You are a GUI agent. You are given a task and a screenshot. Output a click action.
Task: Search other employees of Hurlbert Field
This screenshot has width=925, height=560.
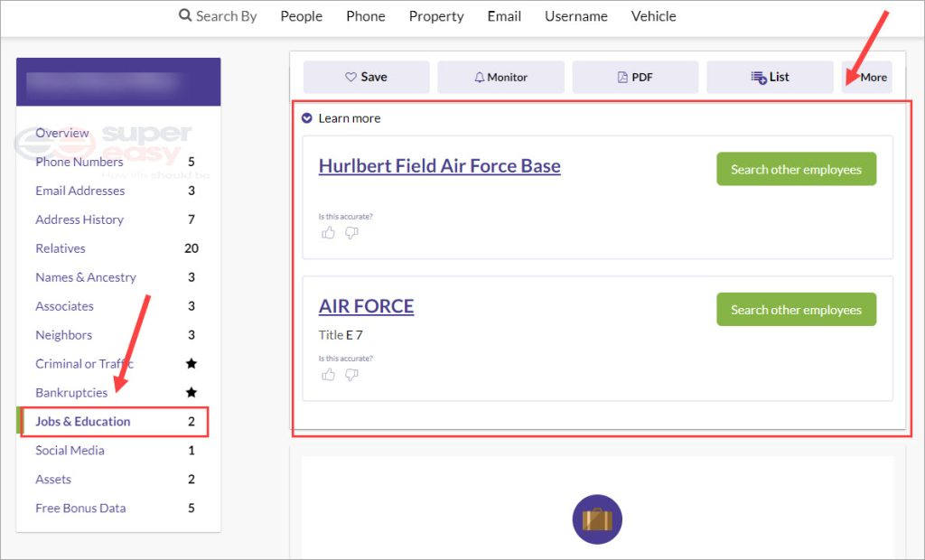(797, 170)
